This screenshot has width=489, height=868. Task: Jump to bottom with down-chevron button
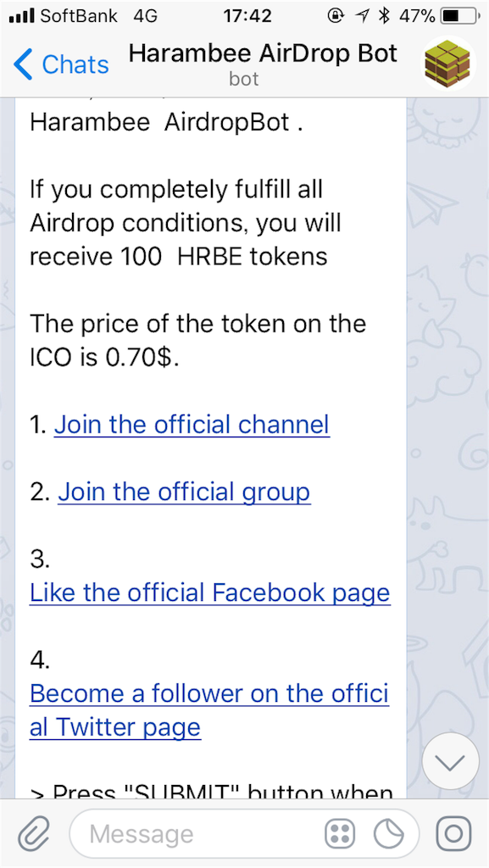click(450, 762)
